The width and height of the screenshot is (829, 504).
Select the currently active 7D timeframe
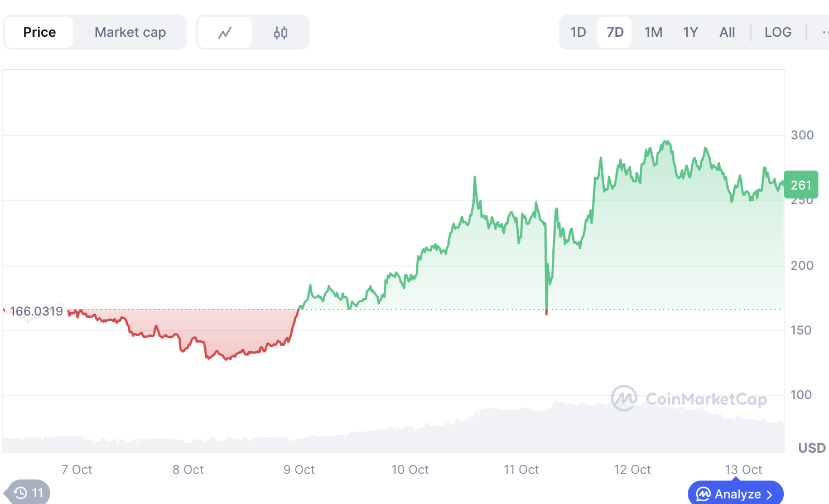614,32
